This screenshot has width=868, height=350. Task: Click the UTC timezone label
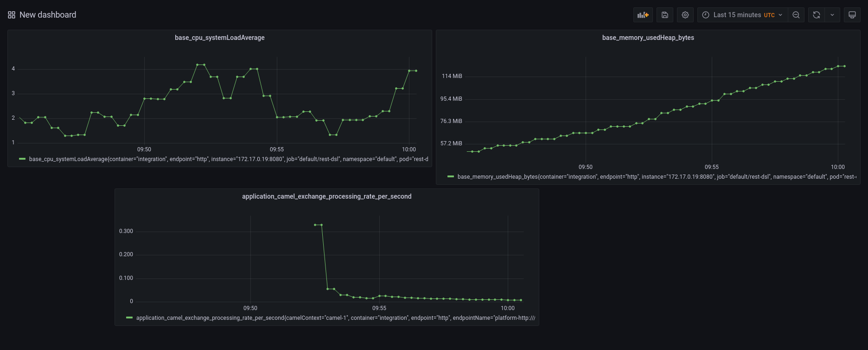click(769, 15)
